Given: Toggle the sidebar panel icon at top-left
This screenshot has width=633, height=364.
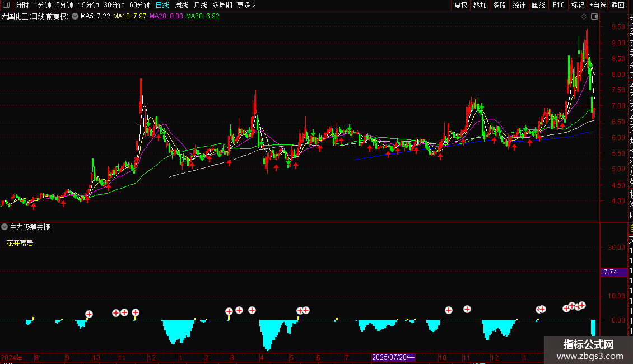Looking at the screenshot, I should click(6, 5).
